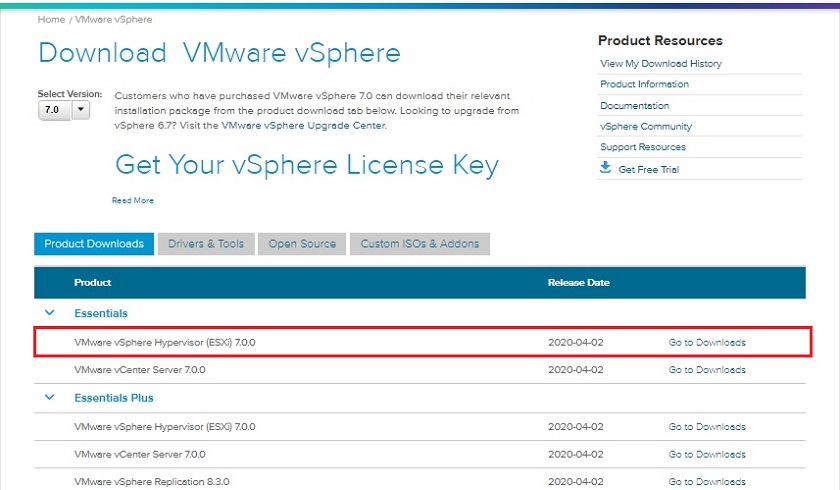Follow the VMware vSphere Upgrade Center link
The image size is (840, 490).
click(303, 125)
